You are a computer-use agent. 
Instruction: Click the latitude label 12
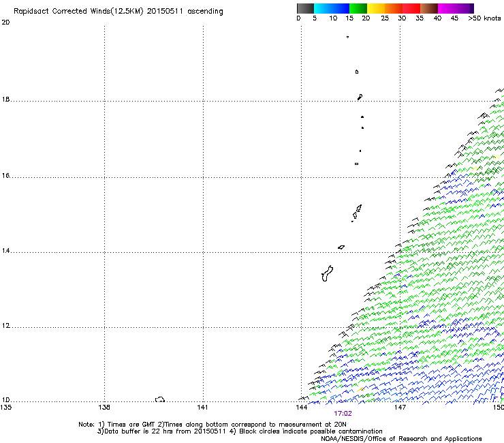pyautogui.click(x=5, y=326)
